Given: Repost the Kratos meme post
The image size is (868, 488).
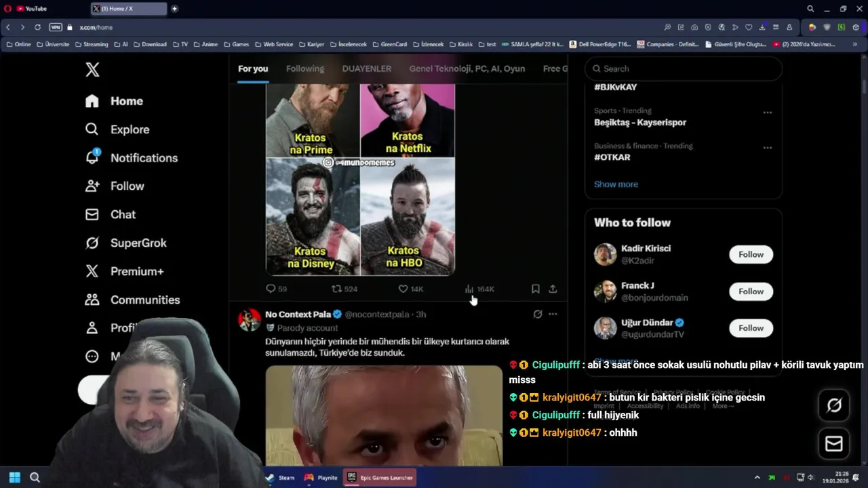Looking at the screenshot, I should point(344,289).
